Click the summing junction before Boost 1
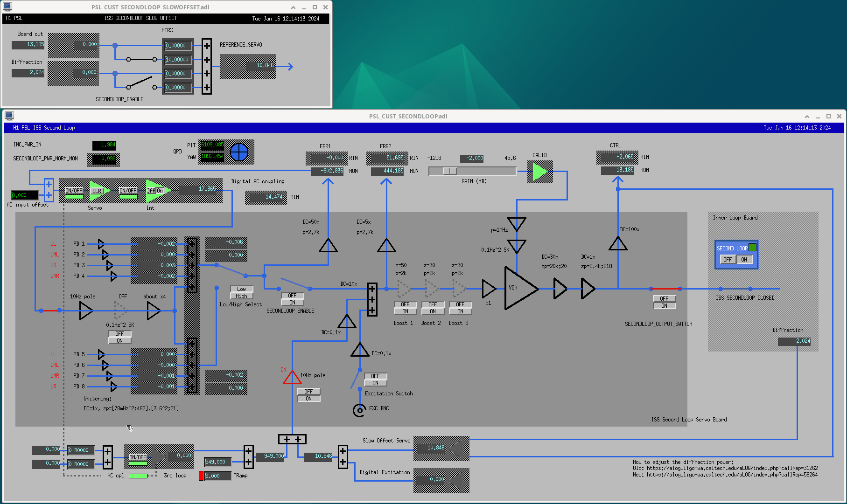 pyautogui.click(x=372, y=300)
